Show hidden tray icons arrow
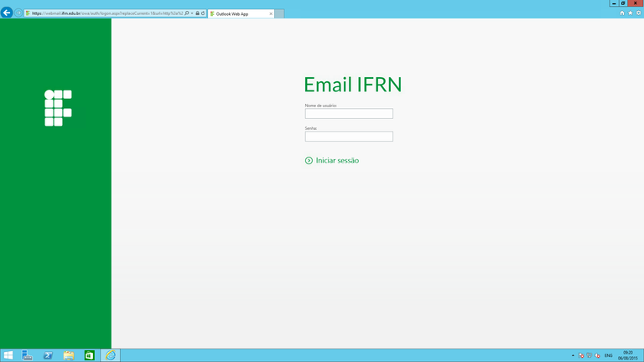This screenshot has height=362, width=644. pos(573,355)
